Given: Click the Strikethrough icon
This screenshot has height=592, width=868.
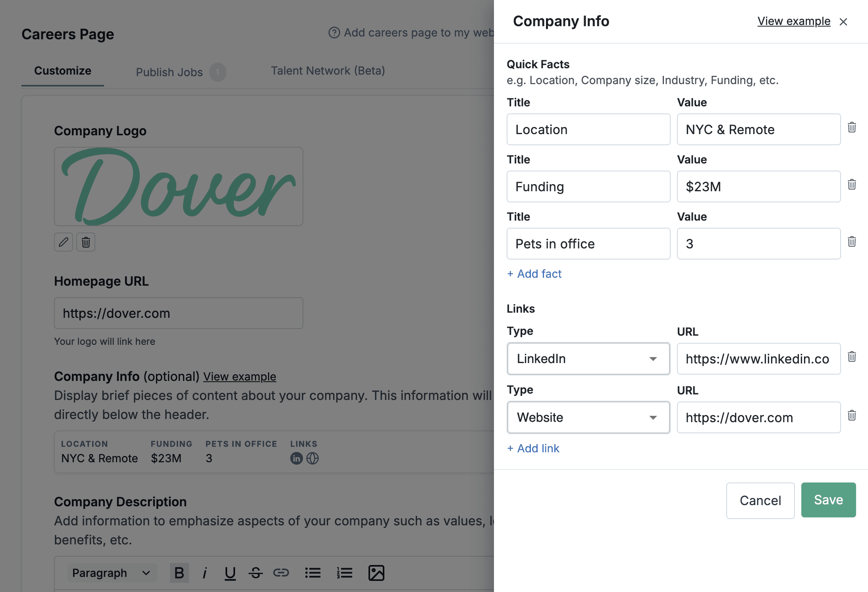Looking at the screenshot, I should [256, 573].
